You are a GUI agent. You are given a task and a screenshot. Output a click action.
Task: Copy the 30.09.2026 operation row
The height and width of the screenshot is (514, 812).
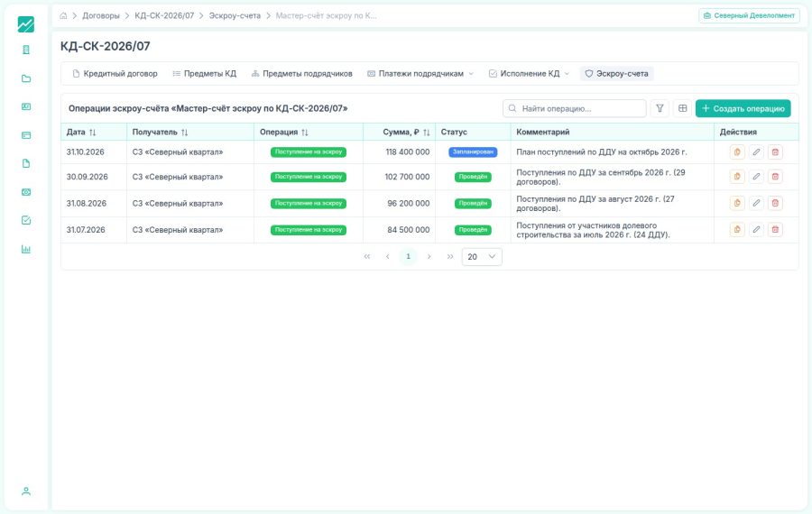737,177
